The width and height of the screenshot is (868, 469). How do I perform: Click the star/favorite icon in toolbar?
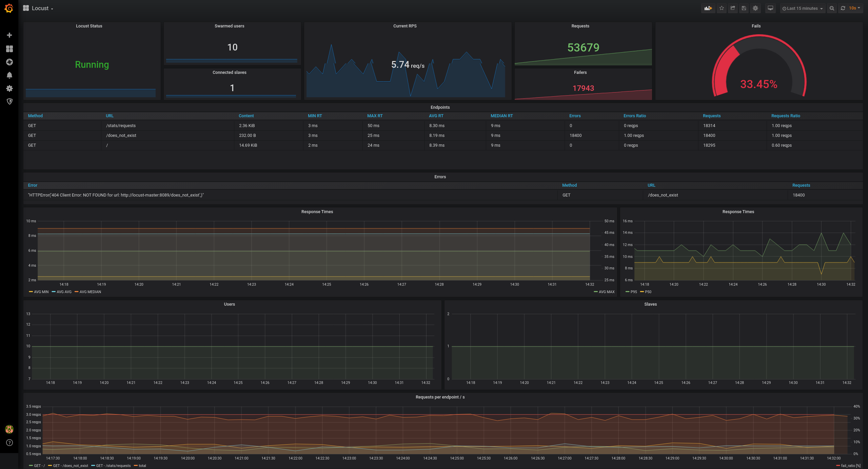pos(722,8)
